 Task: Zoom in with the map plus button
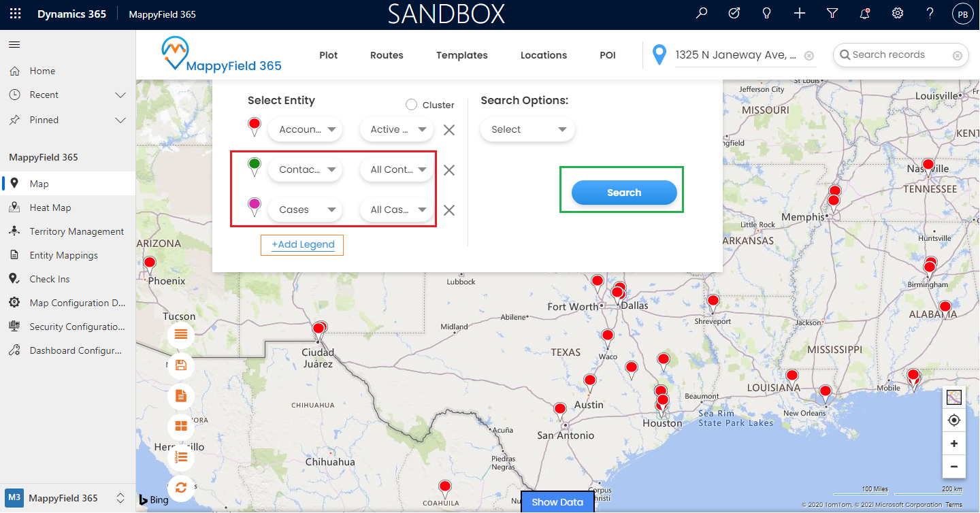pos(953,444)
